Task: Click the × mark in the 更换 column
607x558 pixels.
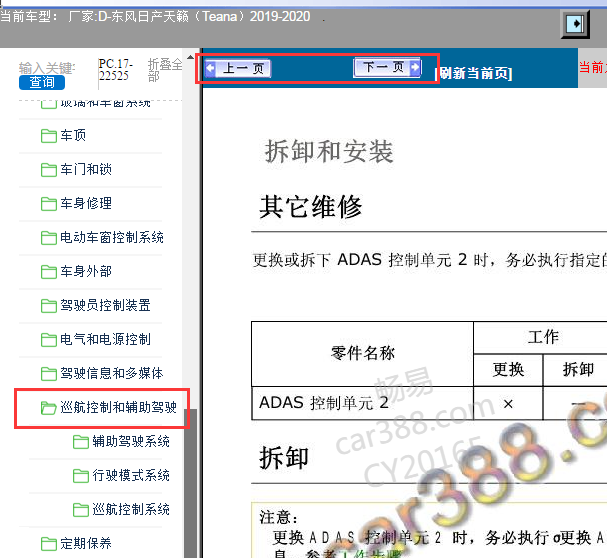Action: pos(508,404)
